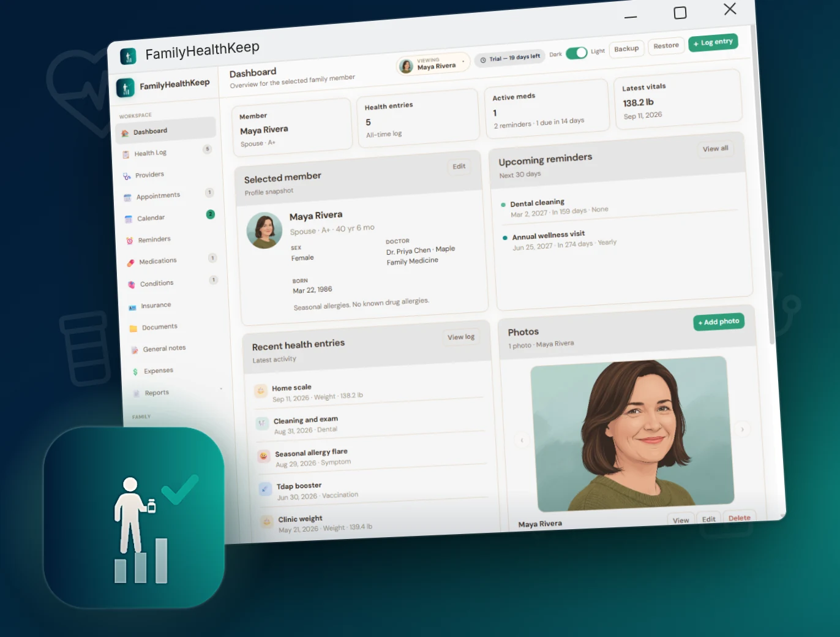Select the Appointments icon in sidebar

coord(127,198)
